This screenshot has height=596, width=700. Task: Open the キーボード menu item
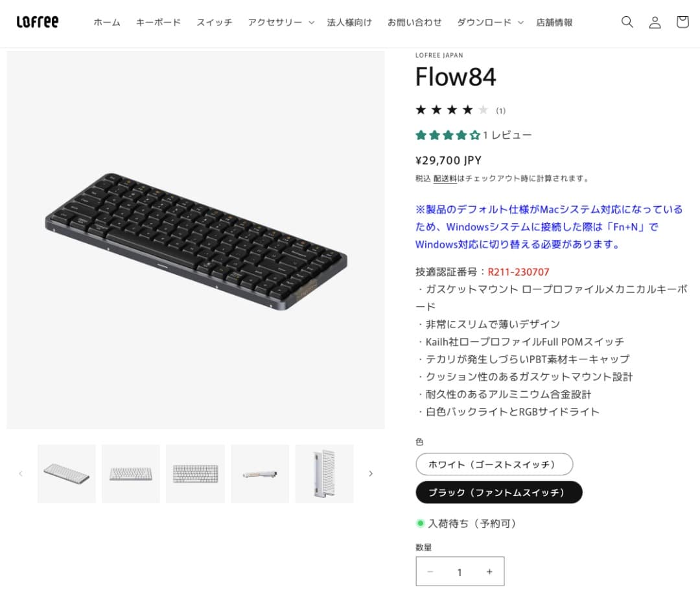point(157,21)
